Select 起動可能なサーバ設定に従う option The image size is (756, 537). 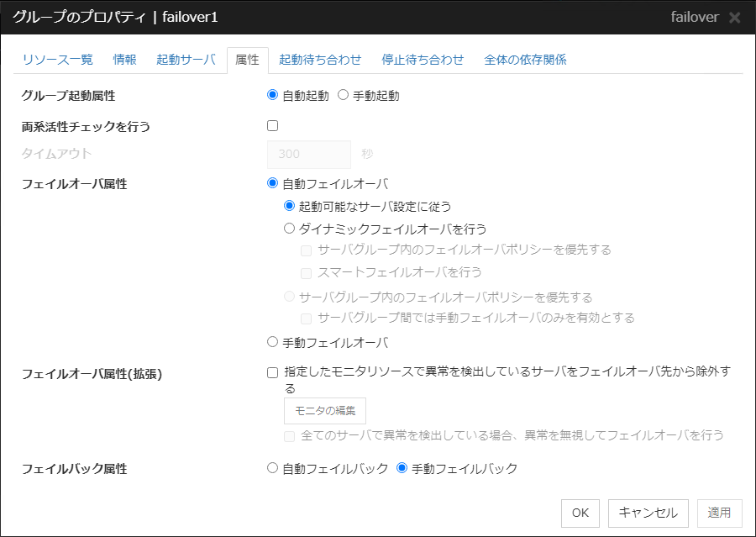tap(287, 205)
